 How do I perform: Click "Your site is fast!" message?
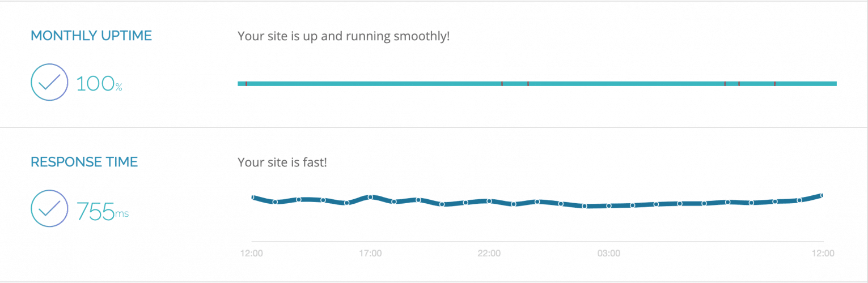pyautogui.click(x=282, y=162)
